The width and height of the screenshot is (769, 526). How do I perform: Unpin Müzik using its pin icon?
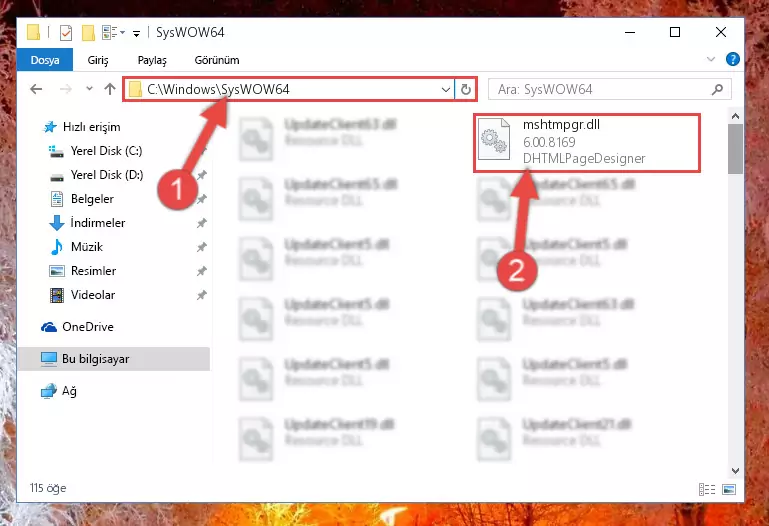[202, 247]
